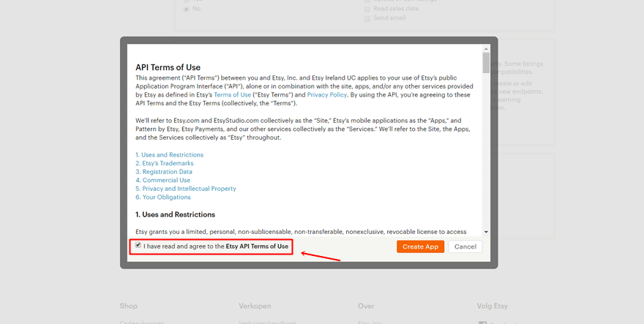Select 6. Your Obligations link

pos(163,197)
